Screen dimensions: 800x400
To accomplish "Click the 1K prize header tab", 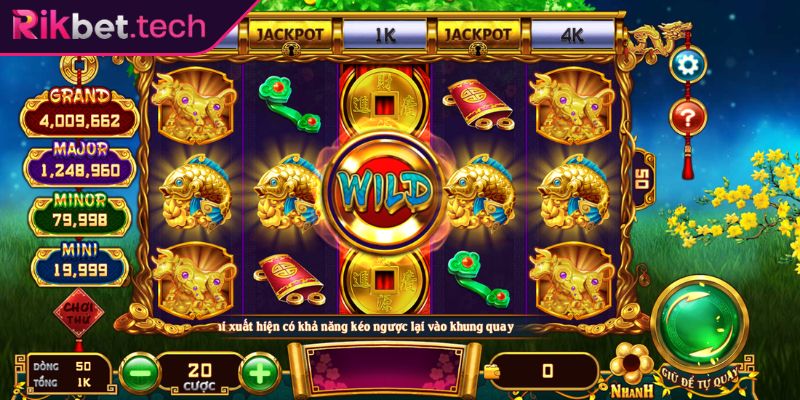I will pos(384,35).
